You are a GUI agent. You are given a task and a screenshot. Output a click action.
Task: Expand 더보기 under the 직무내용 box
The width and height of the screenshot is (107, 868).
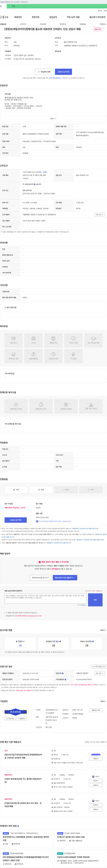pyautogui.click(x=53, y=119)
